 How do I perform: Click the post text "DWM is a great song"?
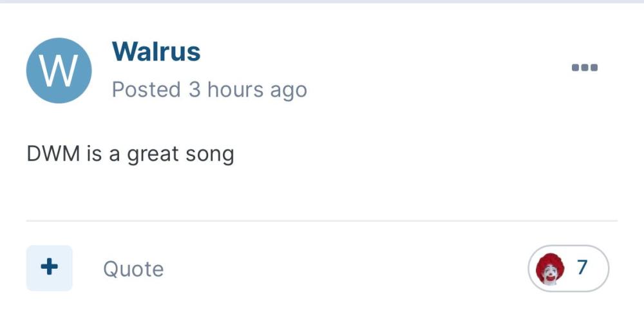tap(130, 155)
